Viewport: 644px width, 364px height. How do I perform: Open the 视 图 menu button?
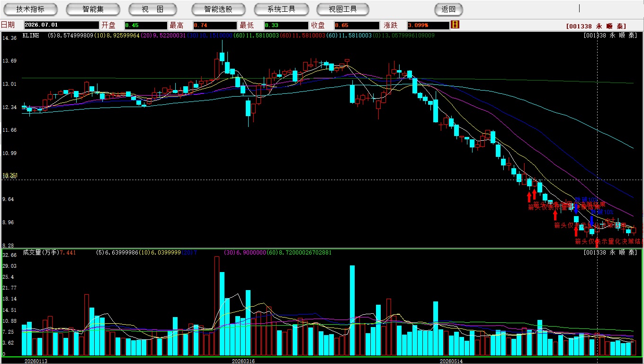[x=152, y=9]
